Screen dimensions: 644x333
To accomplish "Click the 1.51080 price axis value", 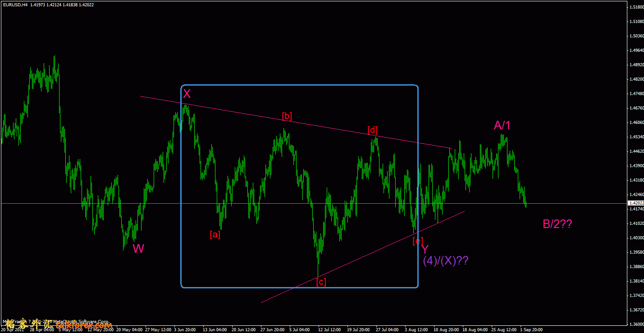I will coord(636,21).
